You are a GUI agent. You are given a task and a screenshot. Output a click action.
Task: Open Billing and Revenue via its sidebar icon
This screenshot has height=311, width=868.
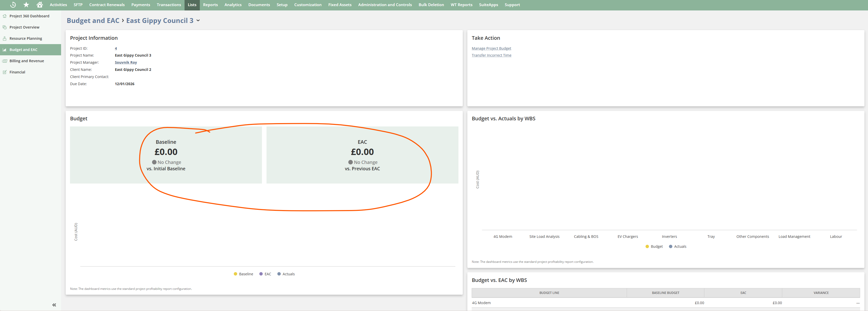pos(5,61)
